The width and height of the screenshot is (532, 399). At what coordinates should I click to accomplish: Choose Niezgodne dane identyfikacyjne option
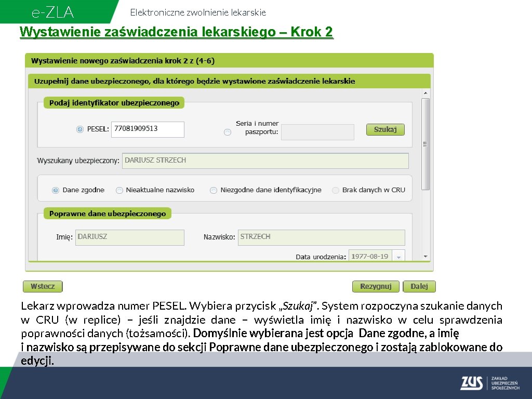[x=214, y=190]
